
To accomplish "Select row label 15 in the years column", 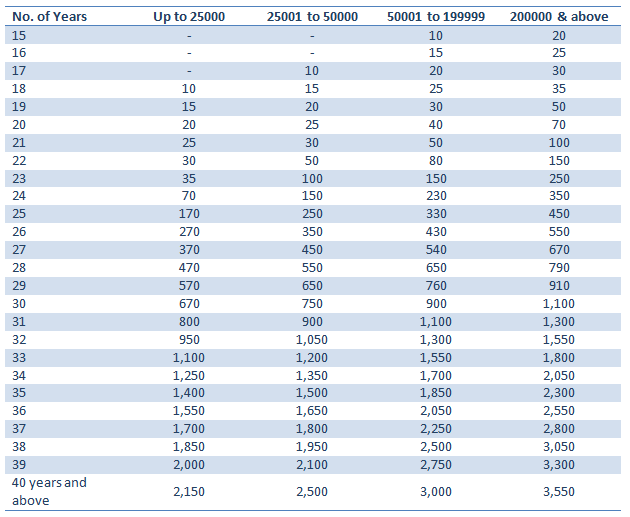I will pos(21,35).
